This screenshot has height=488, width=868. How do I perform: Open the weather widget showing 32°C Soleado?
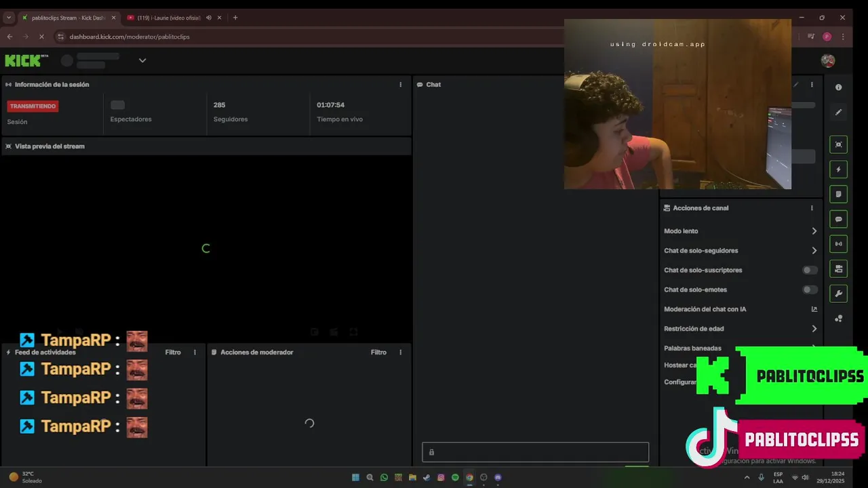pyautogui.click(x=26, y=477)
